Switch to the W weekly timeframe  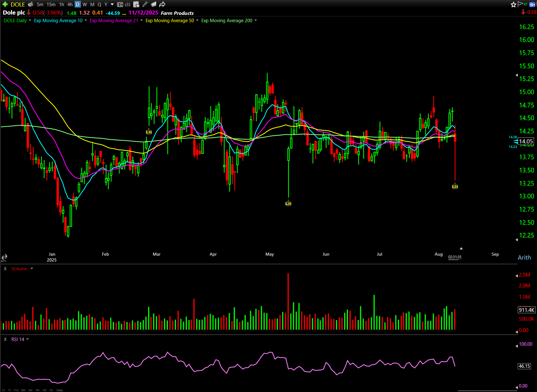pyautogui.click(x=85, y=4)
